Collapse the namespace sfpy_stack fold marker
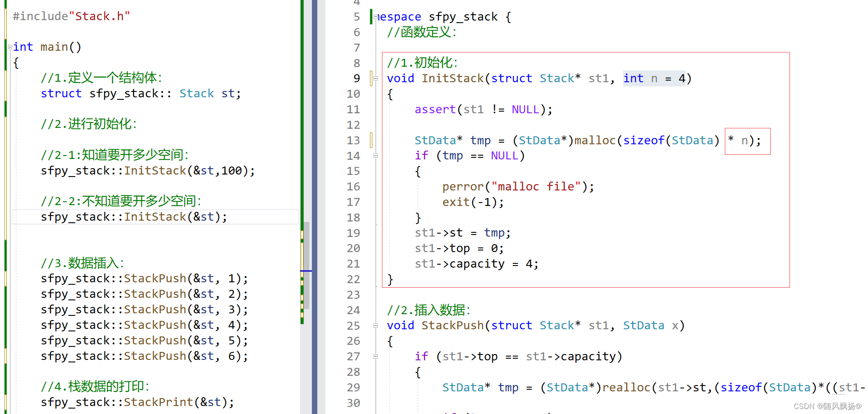 point(376,17)
